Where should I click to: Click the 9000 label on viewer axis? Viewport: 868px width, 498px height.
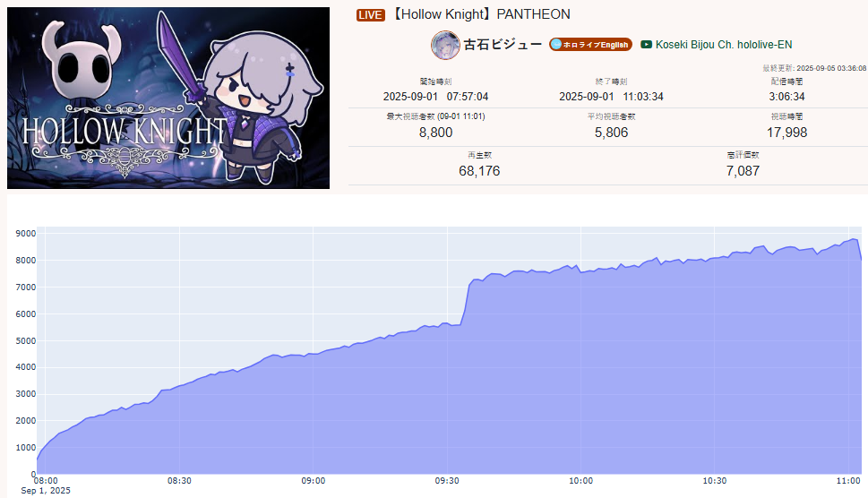25,234
